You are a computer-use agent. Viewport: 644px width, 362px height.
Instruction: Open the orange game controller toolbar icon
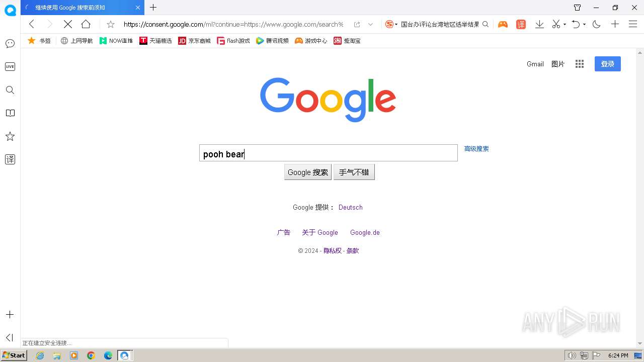[x=503, y=24]
